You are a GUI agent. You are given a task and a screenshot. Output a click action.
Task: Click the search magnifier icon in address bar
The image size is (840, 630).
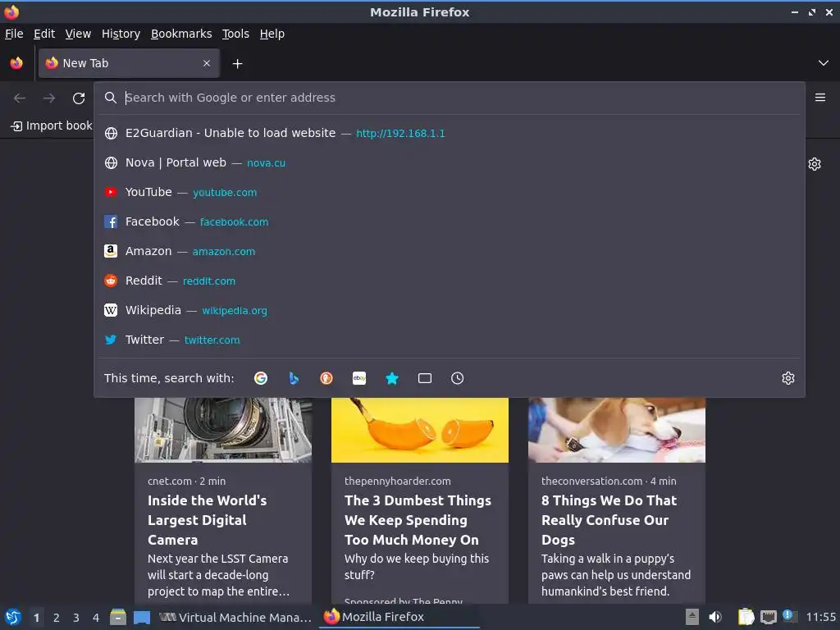[111, 98]
